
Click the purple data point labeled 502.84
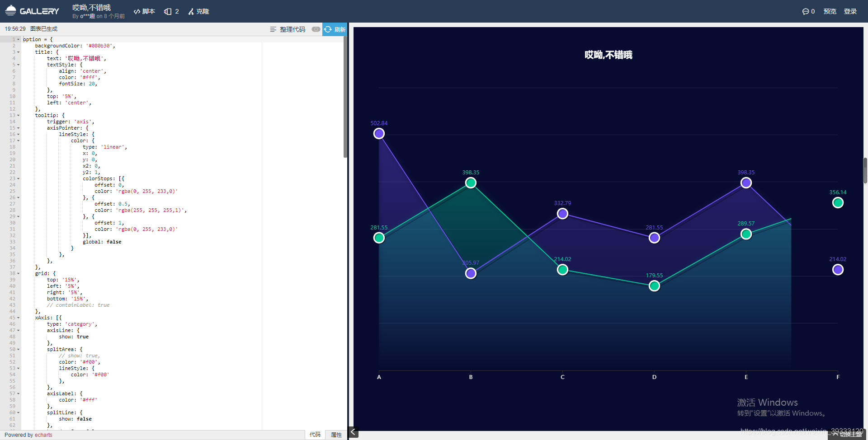[x=379, y=134]
